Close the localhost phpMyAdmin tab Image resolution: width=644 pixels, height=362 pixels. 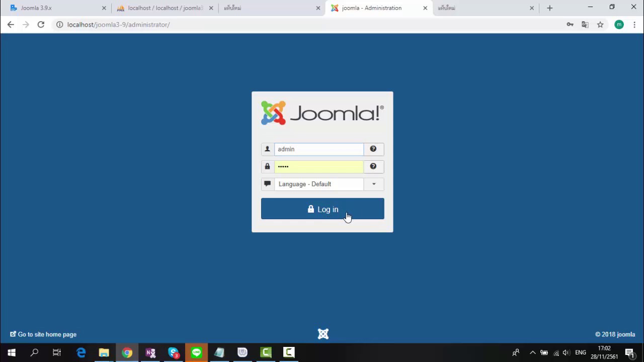pos(211,8)
